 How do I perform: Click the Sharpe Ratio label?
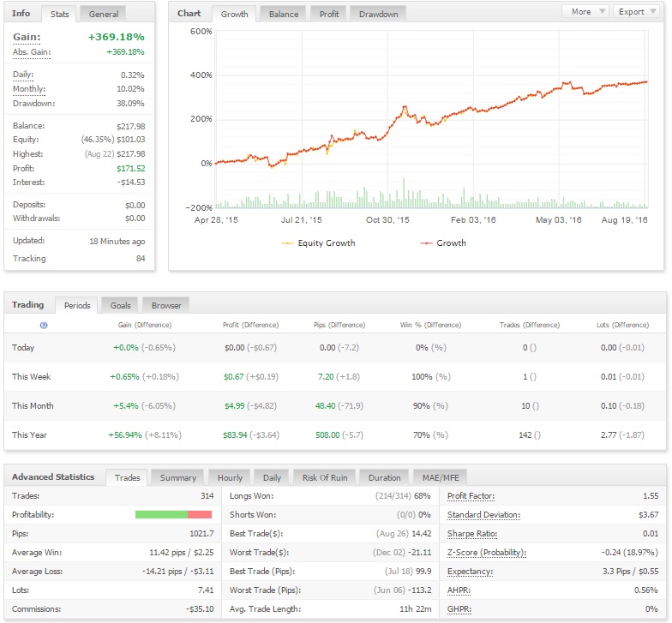pos(471,534)
